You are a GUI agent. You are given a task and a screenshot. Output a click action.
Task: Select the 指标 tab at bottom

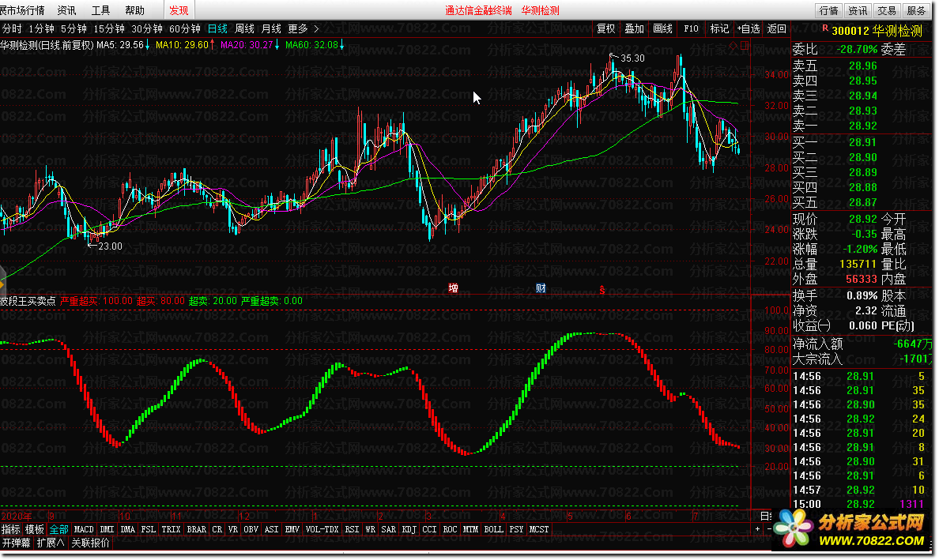(x=11, y=529)
